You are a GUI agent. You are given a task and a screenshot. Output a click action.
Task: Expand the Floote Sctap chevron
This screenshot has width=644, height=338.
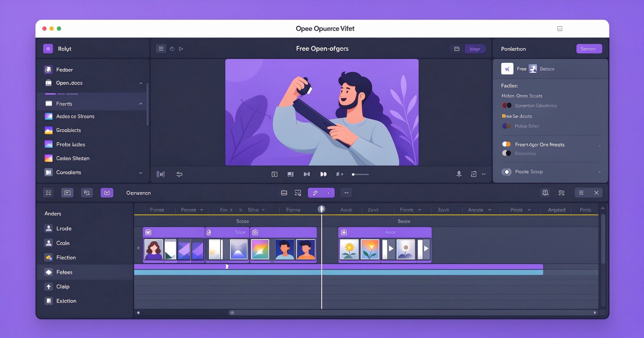point(600,172)
